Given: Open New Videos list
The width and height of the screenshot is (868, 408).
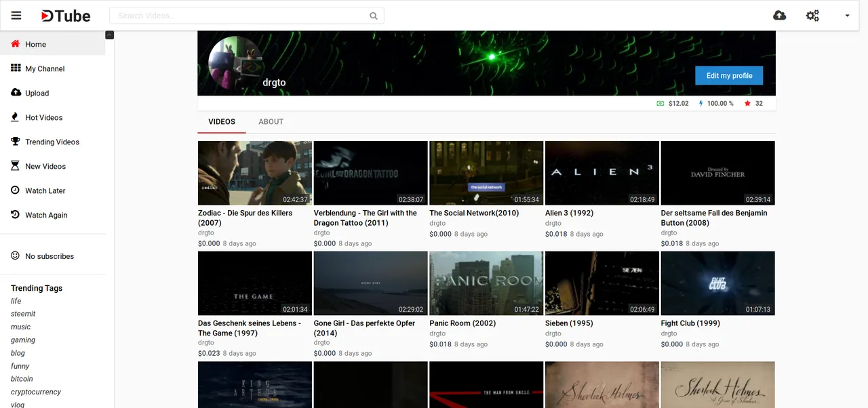Looking at the screenshot, I should point(52,166).
